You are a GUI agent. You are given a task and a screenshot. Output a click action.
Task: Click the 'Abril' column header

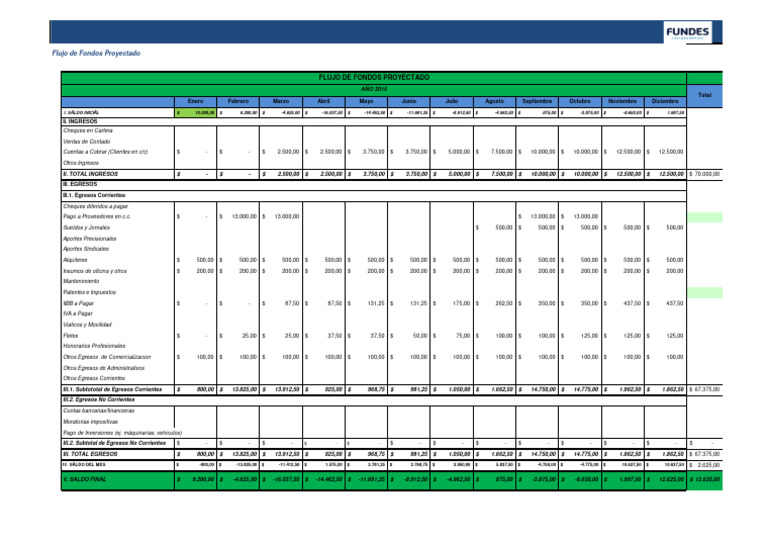point(323,101)
